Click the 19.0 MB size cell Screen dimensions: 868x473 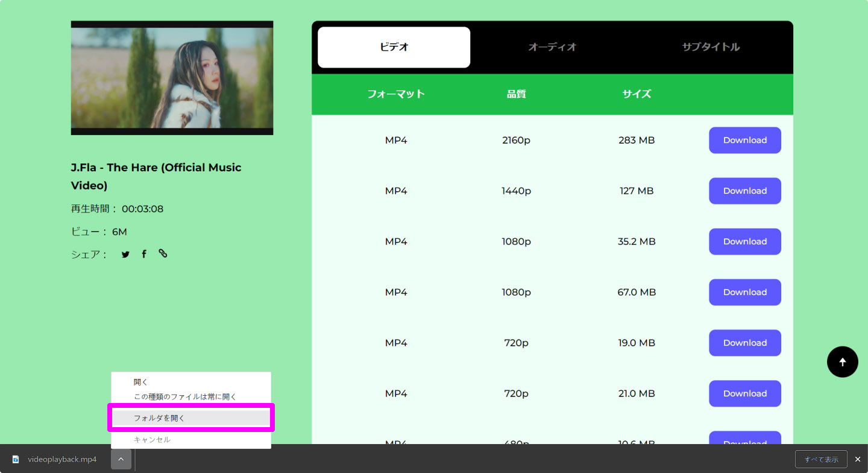(x=637, y=343)
